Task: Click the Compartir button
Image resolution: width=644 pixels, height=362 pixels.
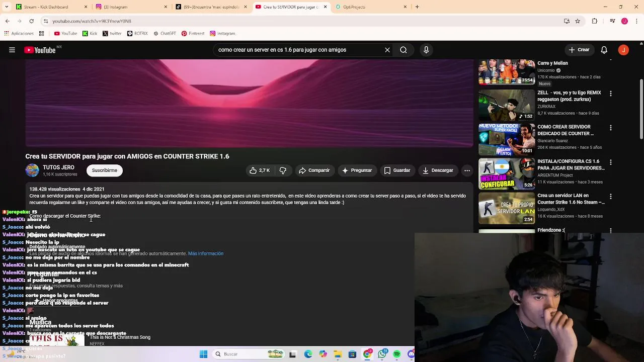Action: pos(314,170)
